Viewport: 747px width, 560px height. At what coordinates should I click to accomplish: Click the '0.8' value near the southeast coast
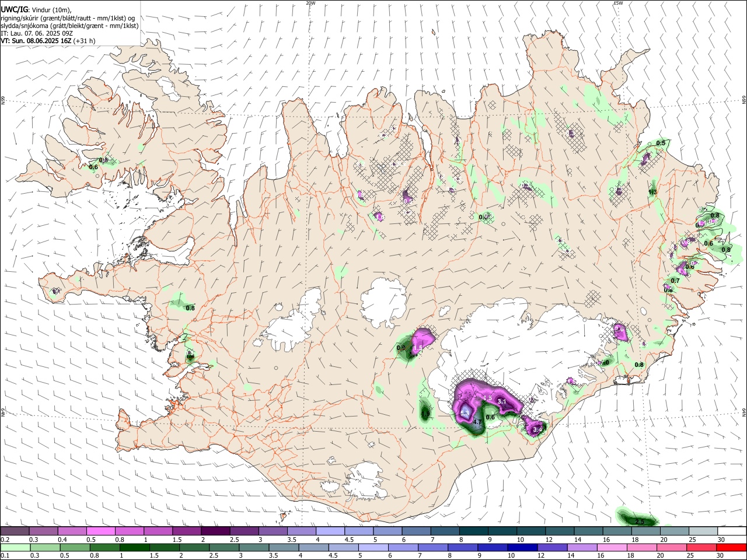(639, 365)
